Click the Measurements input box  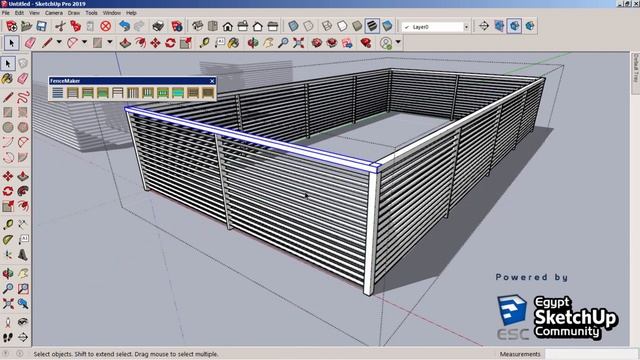tap(591, 354)
